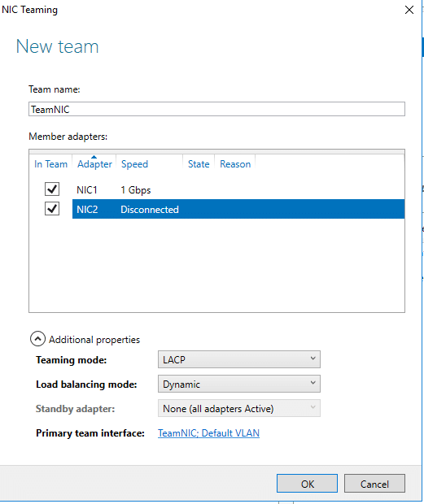This screenshot has height=504, width=424.
Task: Sort by the In Team column header
Action: 50,164
